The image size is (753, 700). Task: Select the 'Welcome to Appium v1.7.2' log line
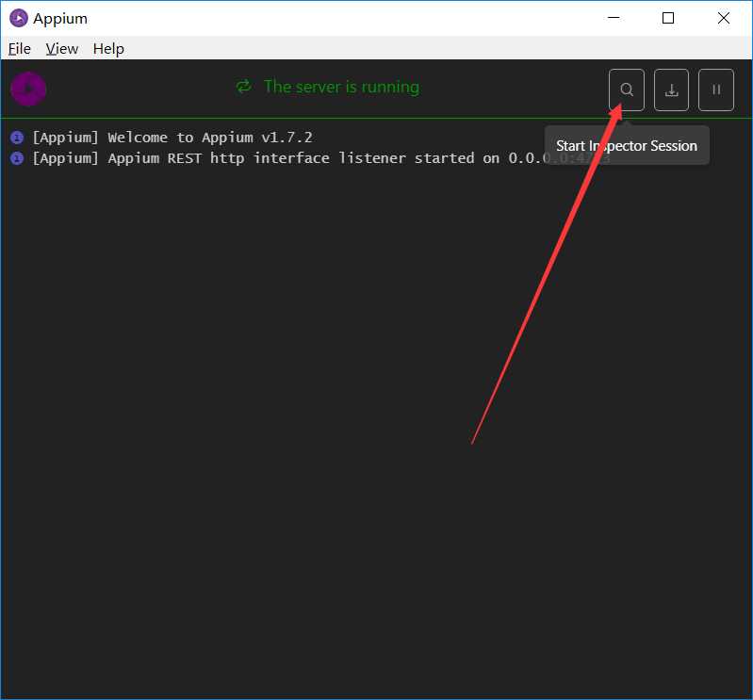click(172, 138)
